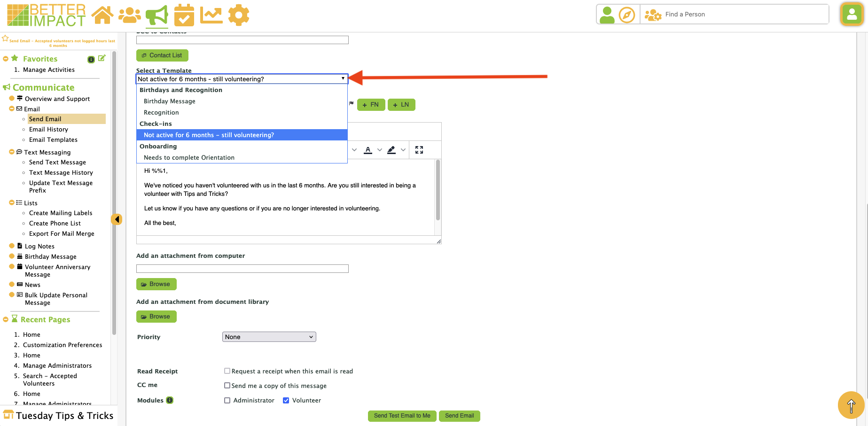Click the Contact List button
The width and height of the screenshot is (868, 426).
pos(162,55)
